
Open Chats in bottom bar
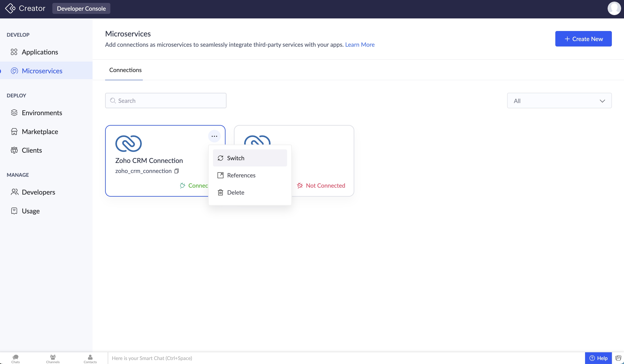tap(15, 358)
